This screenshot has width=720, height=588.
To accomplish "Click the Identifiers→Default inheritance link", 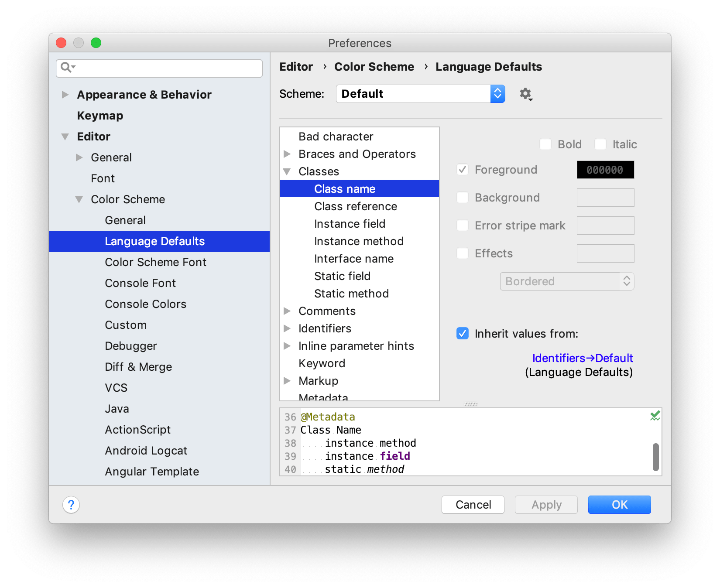I will pyautogui.click(x=582, y=358).
